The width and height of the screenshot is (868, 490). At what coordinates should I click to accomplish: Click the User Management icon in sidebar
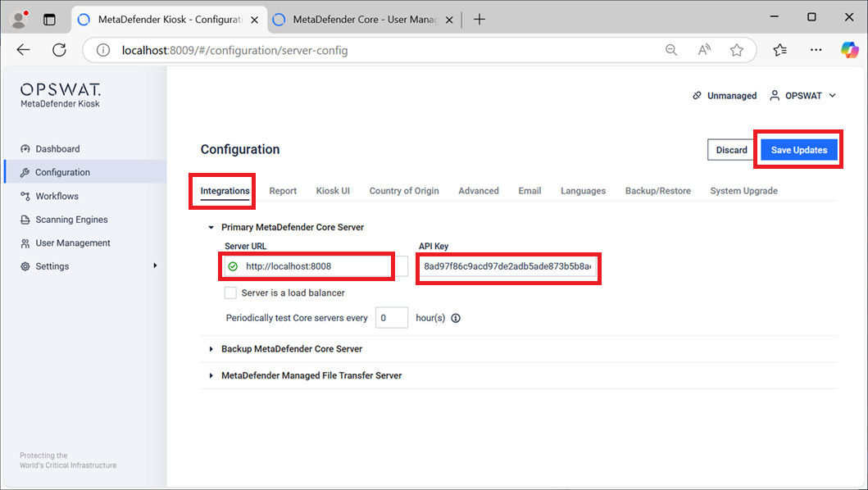click(x=25, y=243)
